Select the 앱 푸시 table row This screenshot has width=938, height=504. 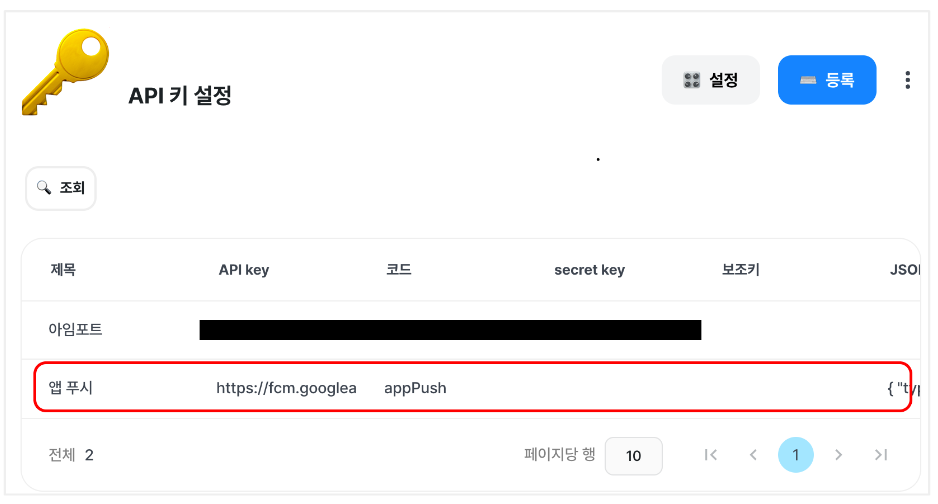coord(471,388)
